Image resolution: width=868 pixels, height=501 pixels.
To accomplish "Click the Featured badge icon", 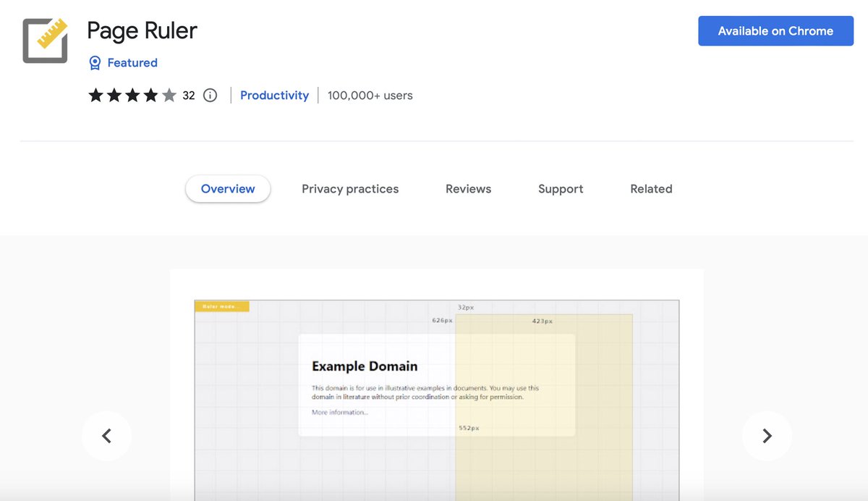I will tap(95, 62).
